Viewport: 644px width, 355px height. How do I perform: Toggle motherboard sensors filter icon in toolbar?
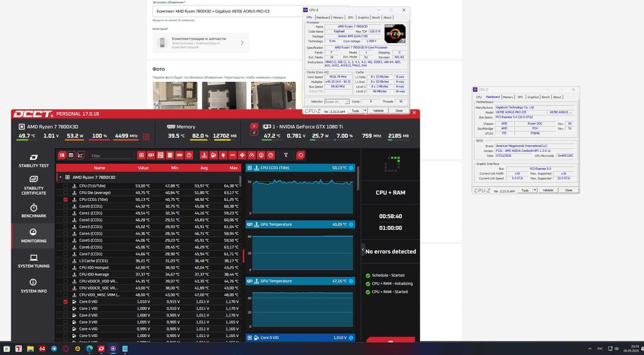[160, 155]
